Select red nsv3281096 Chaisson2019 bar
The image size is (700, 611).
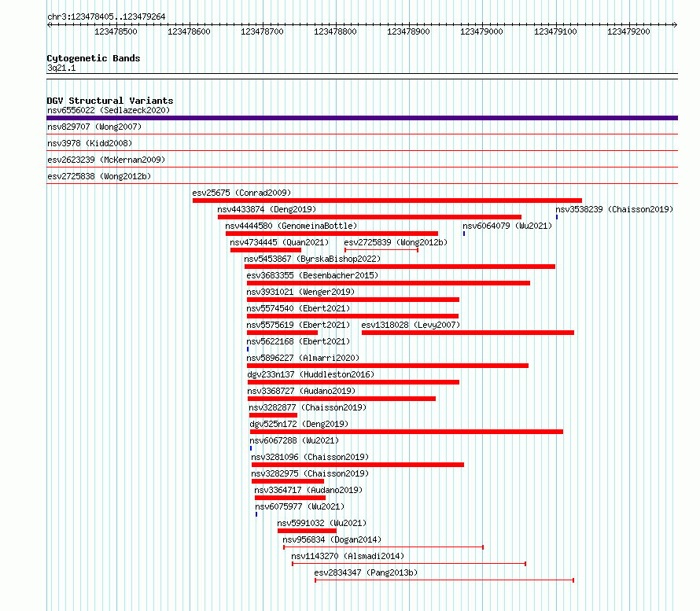358,465
